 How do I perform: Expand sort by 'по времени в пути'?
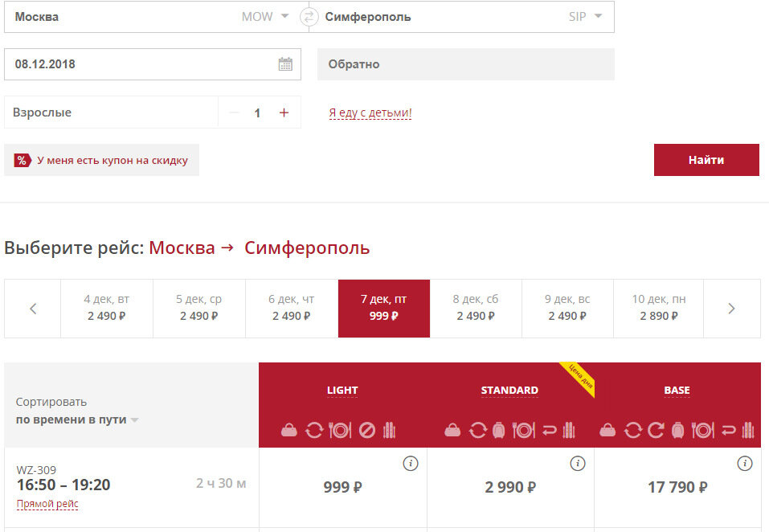(134, 420)
